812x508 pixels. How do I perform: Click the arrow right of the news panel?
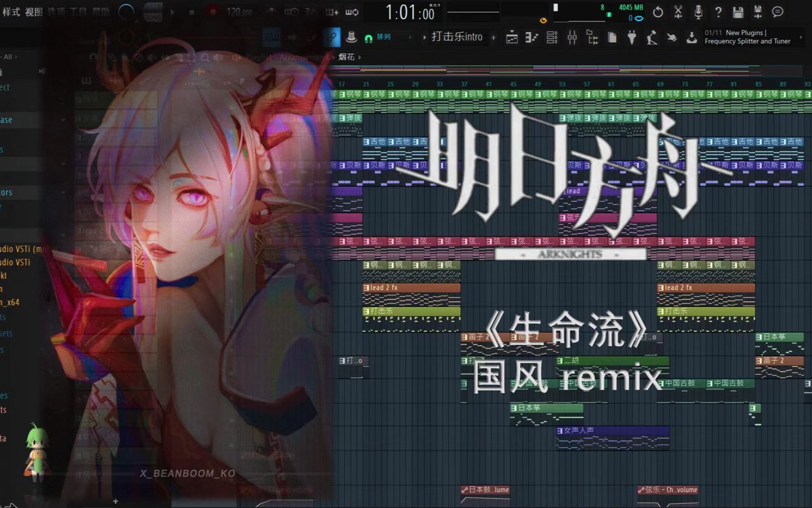point(801,37)
